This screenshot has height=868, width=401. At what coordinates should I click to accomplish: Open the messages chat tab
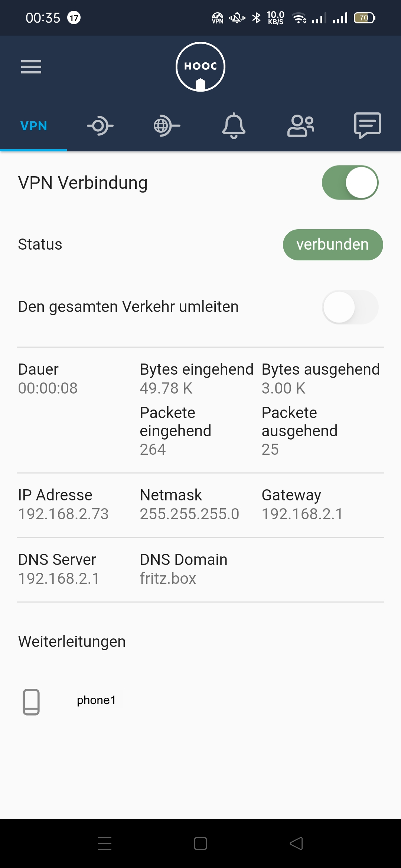coord(367,125)
